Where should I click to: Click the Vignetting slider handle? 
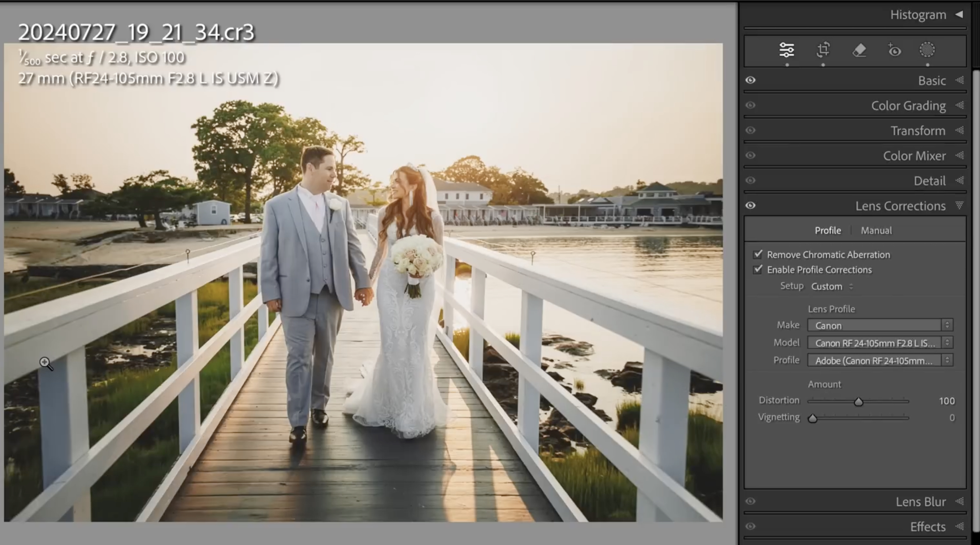click(x=813, y=419)
